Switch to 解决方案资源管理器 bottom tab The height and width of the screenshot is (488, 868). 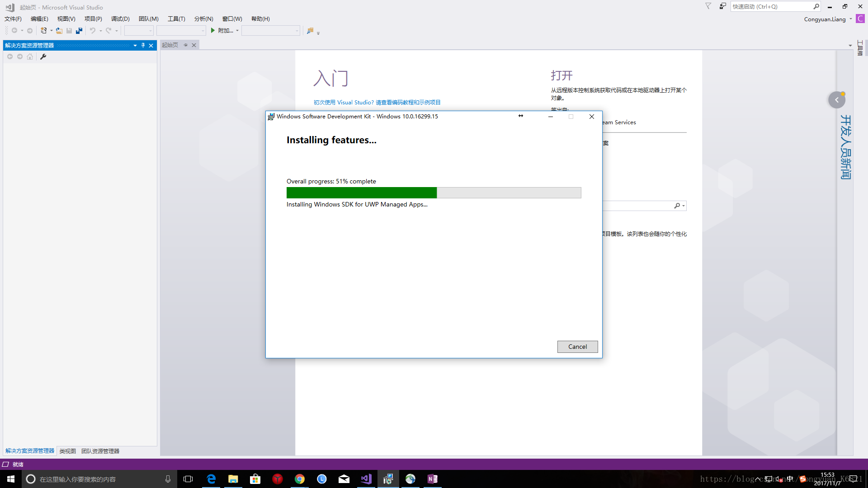pos(30,450)
